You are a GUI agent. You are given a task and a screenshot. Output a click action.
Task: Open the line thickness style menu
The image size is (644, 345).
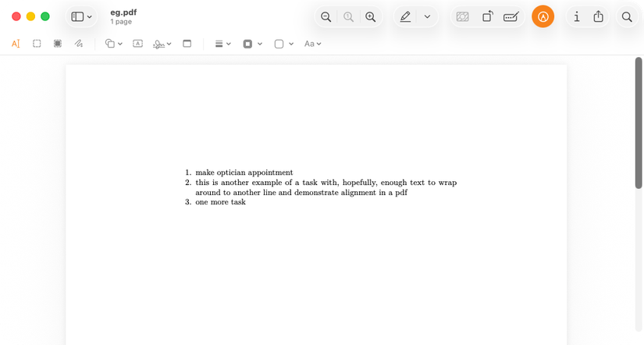(222, 44)
